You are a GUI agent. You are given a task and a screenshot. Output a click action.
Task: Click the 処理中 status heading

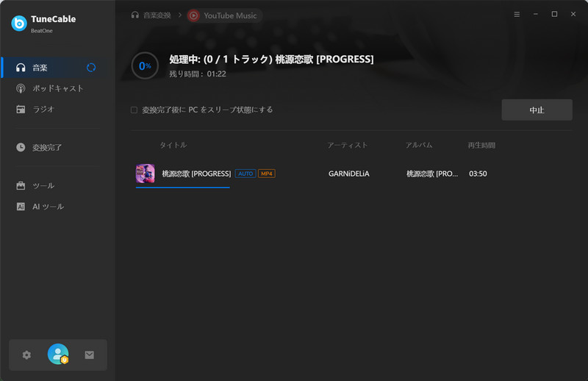click(x=271, y=59)
